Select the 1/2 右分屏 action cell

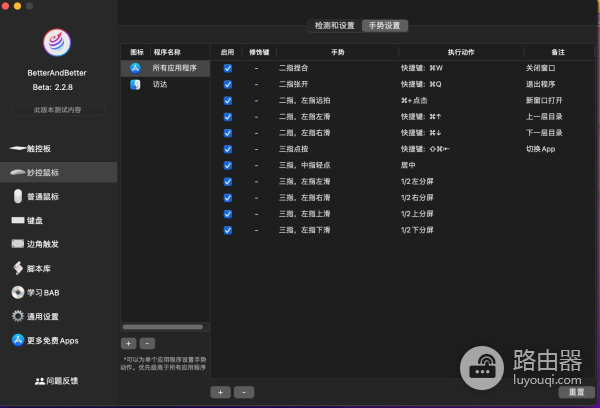pos(417,198)
